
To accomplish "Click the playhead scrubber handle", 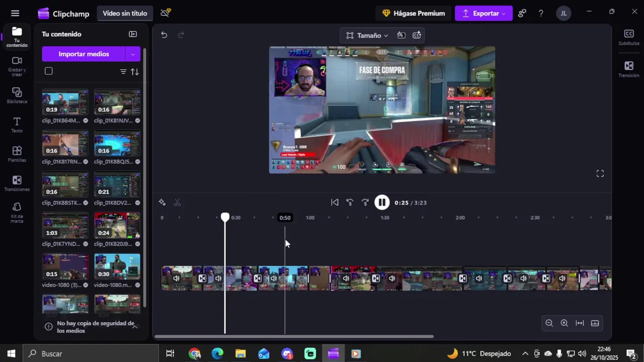I will click(225, 217).
